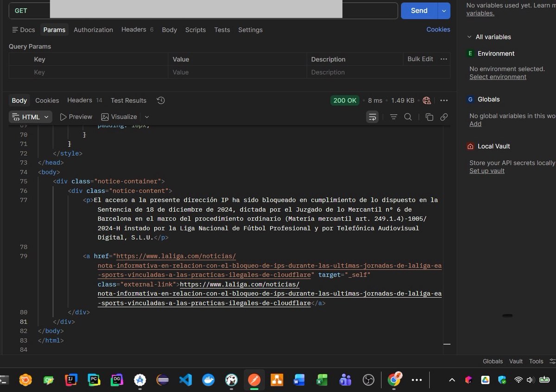
Task: Click the Select environment link
Action: click(x=498, y=77)
